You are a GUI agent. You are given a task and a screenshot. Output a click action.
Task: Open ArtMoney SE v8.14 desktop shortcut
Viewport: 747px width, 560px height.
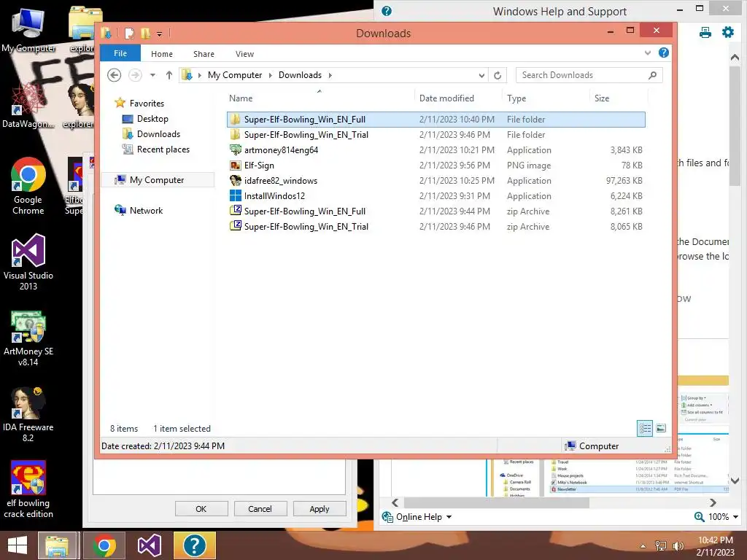[x=28, y=338]
